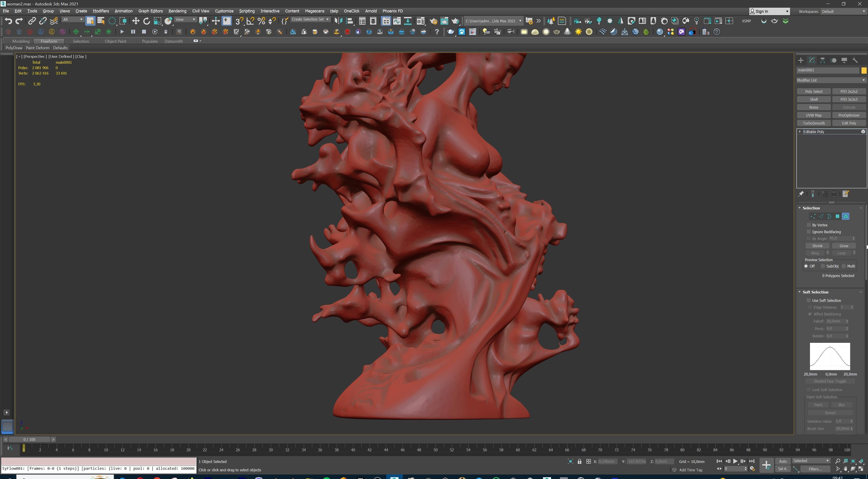Open the Motion command panel tab
The image size is (868, 479).
(834, 60)
